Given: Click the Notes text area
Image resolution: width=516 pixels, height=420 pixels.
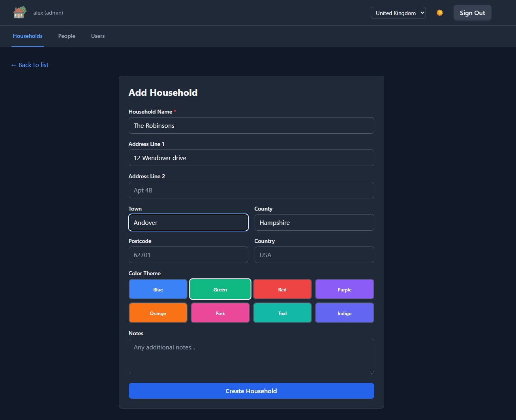Looking at the screenshot, I should tap(251, 357).
